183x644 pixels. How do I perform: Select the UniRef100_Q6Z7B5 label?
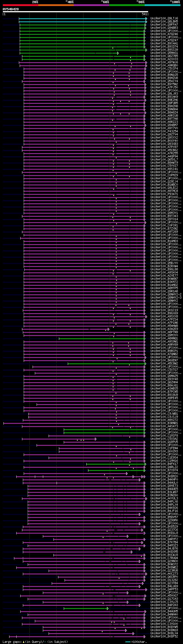click(x=164, y=56)
